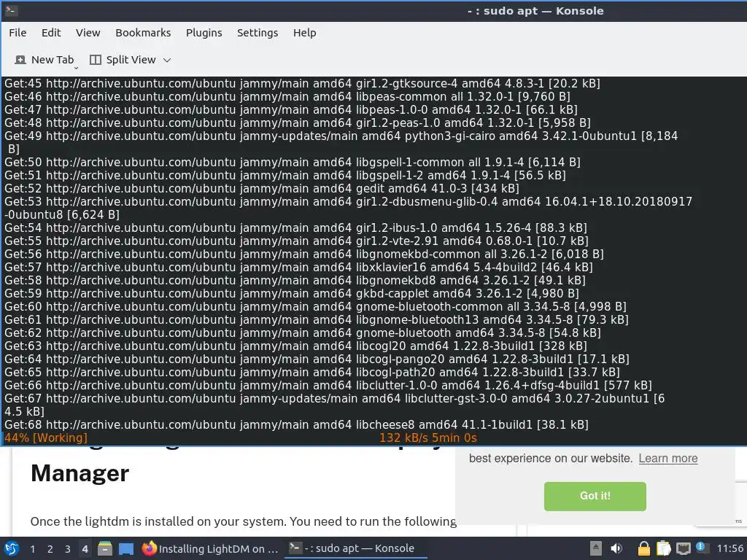747x560 pixels.
Task: Click the Get:52 gedit package line
Action: 262,188
